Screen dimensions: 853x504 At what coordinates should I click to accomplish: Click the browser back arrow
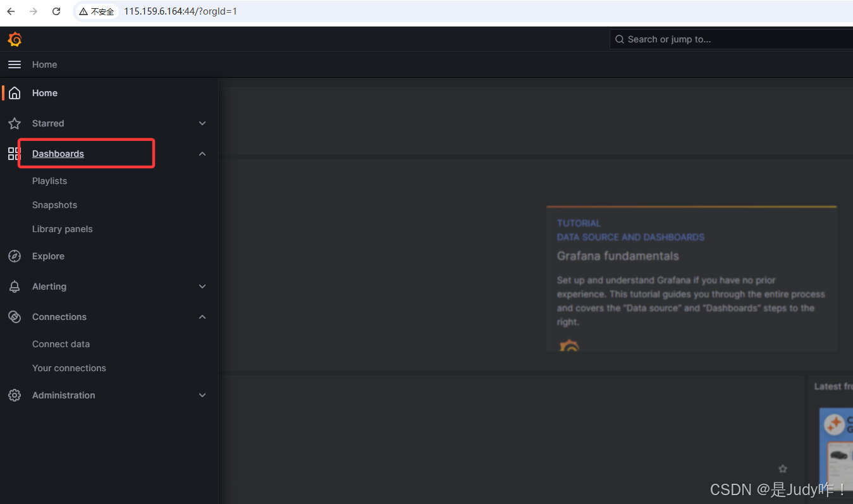pyautogui.click(x=11, y=11)
